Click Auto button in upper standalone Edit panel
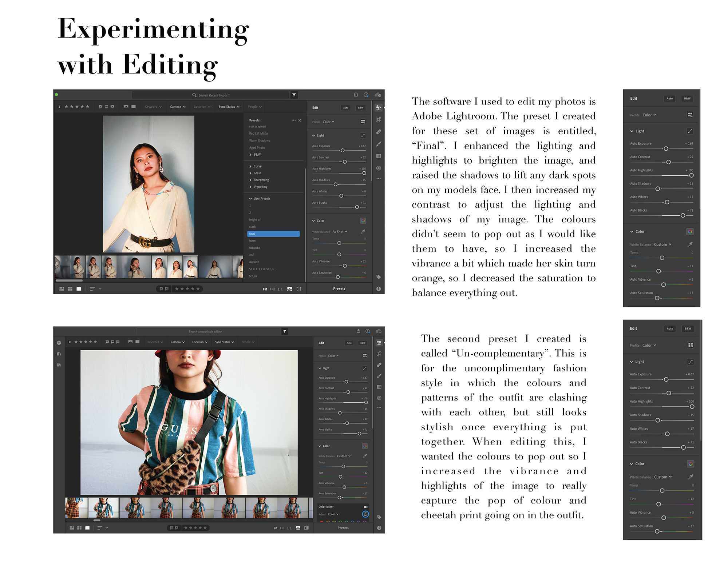 click(x=669, y=99)
